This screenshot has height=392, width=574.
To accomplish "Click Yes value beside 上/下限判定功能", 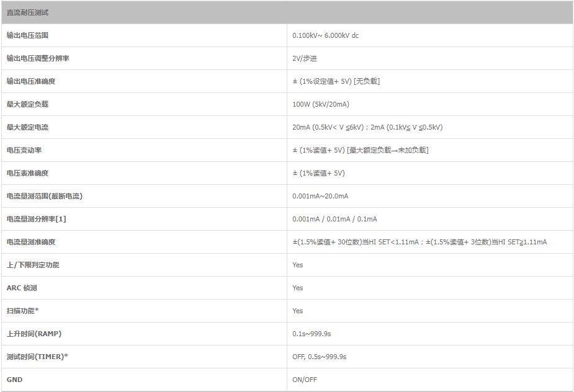I will [x=298, y=265].
